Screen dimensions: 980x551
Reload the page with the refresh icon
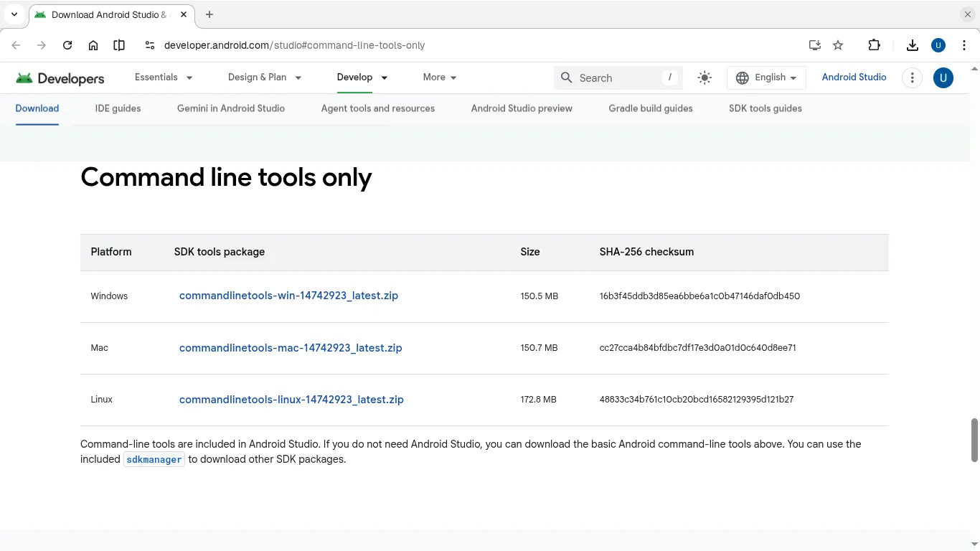[x=67, y=45]
